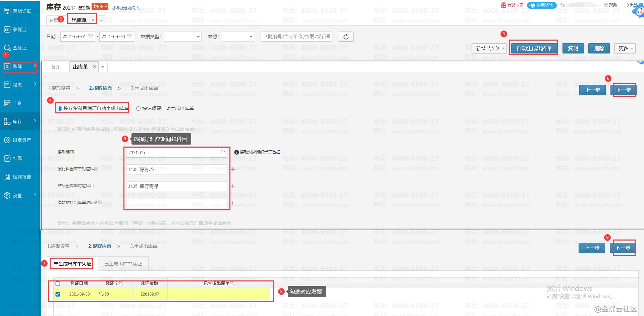The height and width of the screenshot is (316, 644).
Task: Click the 单据编号 search input field
Action: pyautogui.click(x=296, y=37)
